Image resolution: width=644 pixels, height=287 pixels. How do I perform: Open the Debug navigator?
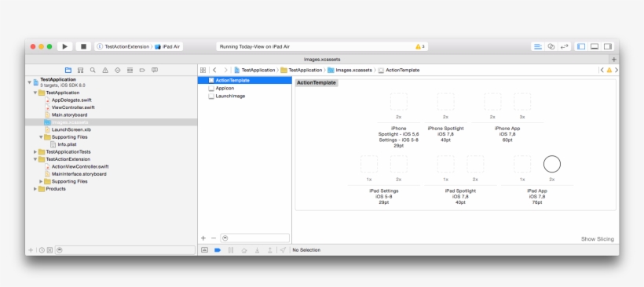coord(130,70)
